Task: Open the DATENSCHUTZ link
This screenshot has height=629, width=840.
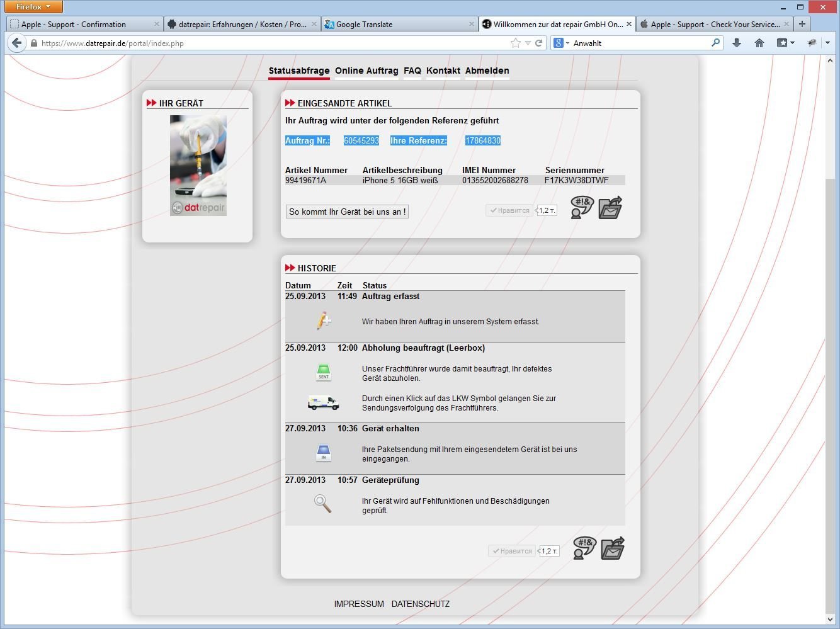Action: coord(421,604)
